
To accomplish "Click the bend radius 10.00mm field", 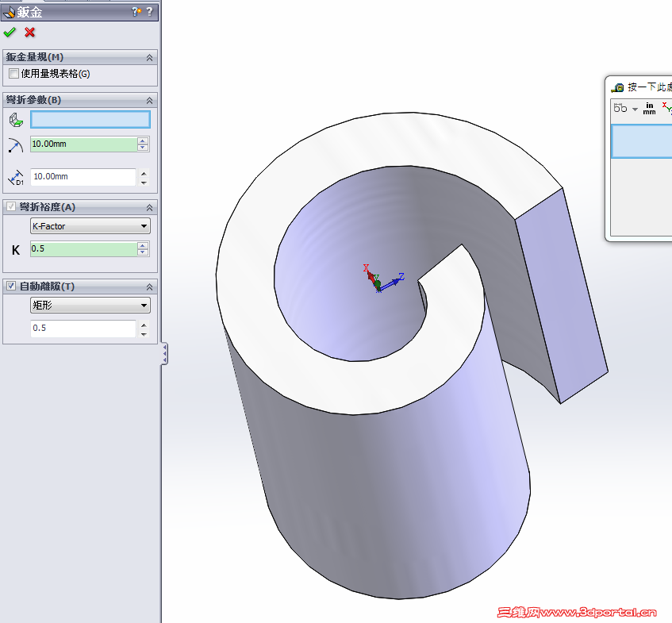I will pyautogui.click(x=83, y=144).
